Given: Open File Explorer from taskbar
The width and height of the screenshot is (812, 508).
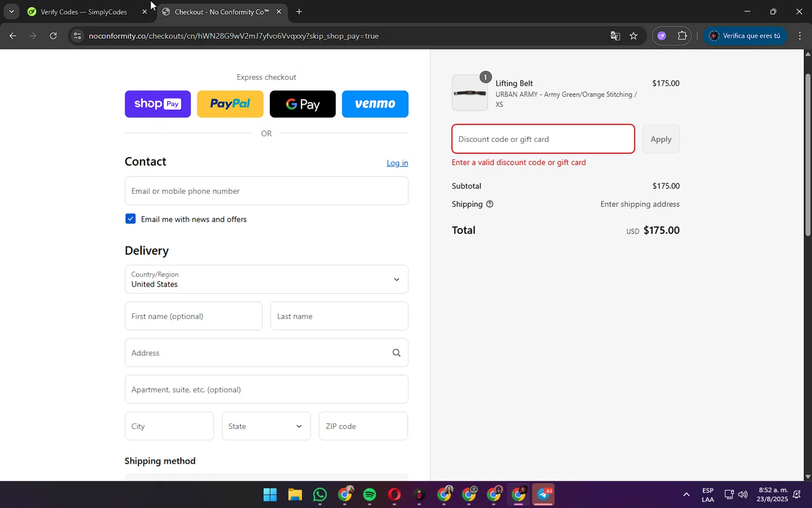Looking at the screenshot, I should pyautogui.click(x=295, y=494).
